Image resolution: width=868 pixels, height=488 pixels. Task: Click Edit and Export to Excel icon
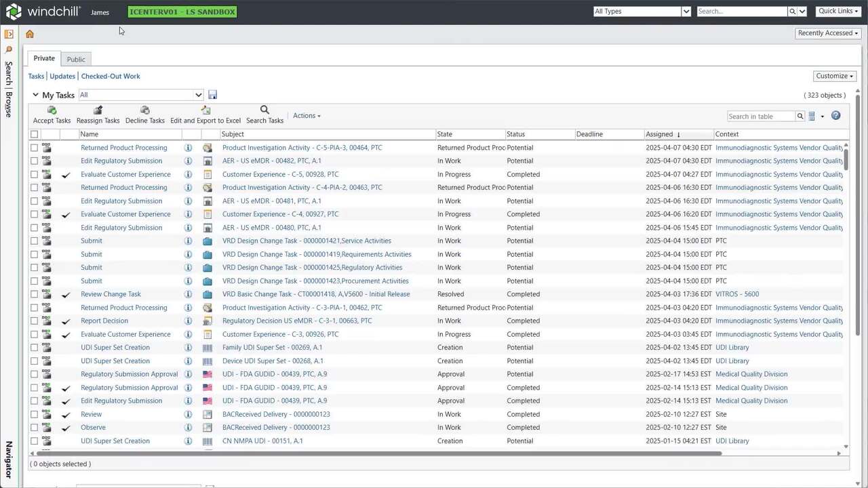click(x=205, y=110)
